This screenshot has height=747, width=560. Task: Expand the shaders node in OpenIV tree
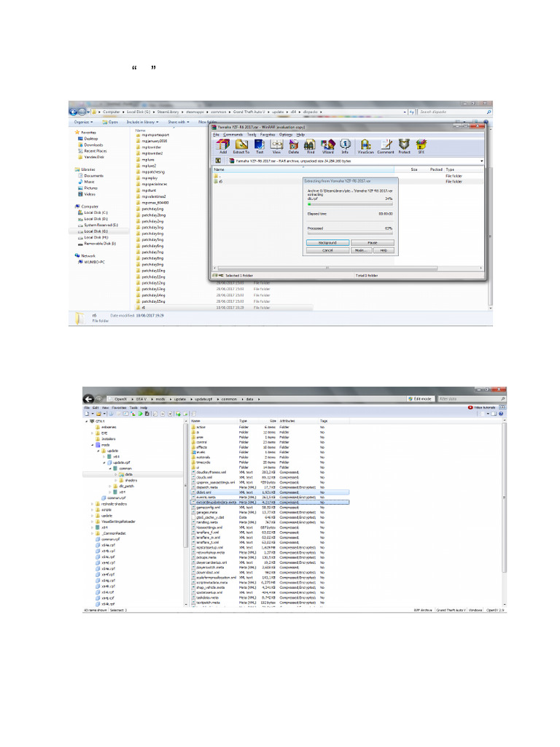coord(116,480)
